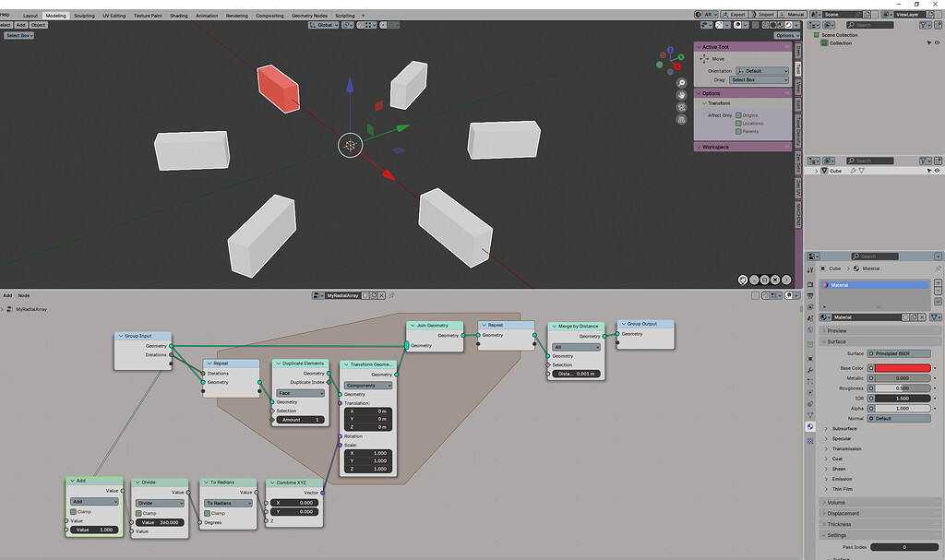Open All mode dropdown on Merge by Distance node
This screenshot has width=945, height=560.
click(576, 347)
